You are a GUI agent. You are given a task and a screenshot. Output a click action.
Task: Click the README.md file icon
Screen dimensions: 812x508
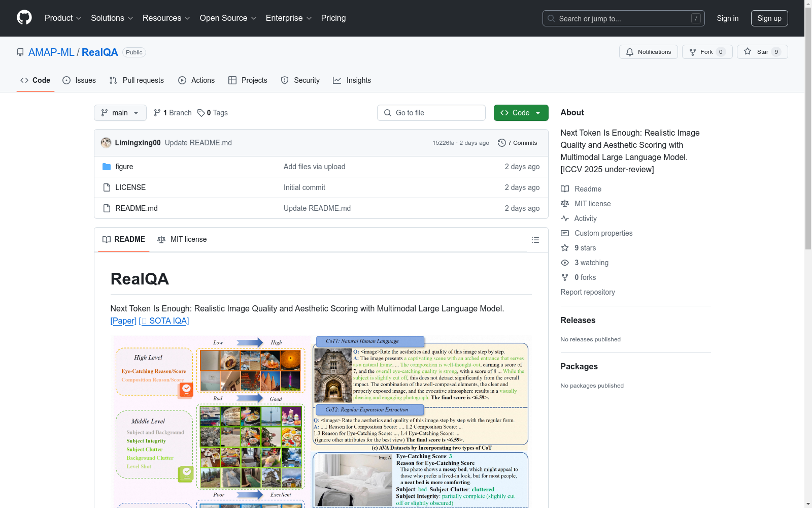tap(107, 208)
